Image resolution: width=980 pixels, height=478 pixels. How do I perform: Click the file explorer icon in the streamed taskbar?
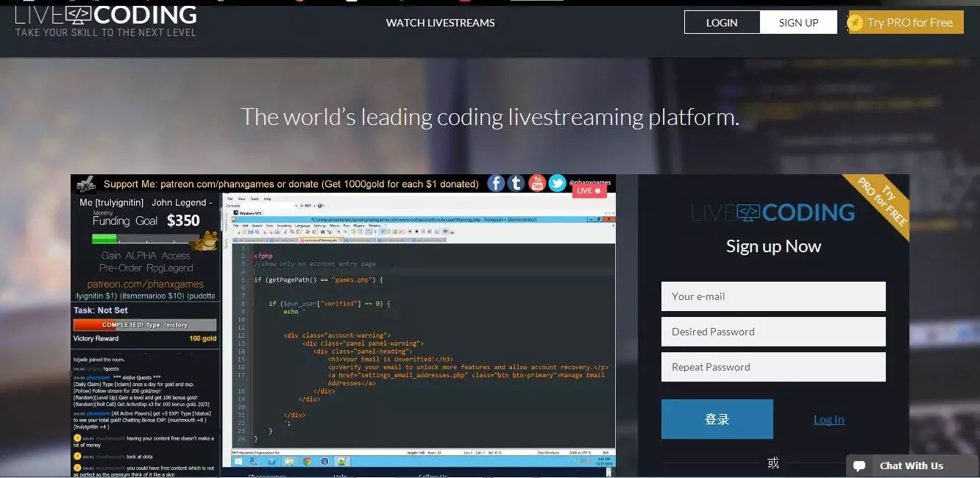point(289,461)
